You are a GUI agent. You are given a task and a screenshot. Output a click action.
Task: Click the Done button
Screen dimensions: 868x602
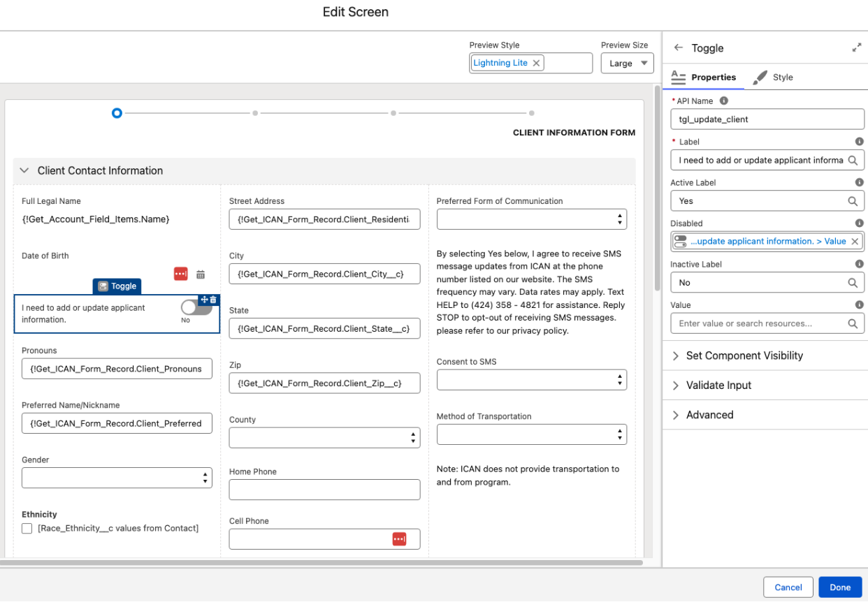click(840, 587)
